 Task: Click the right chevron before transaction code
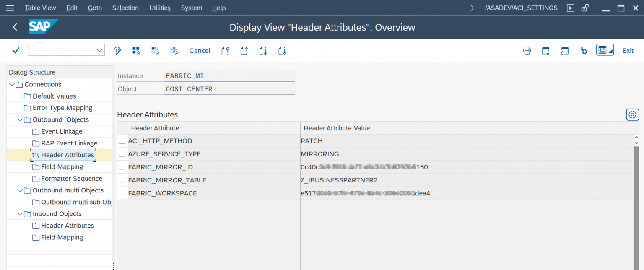coord(473,8)
